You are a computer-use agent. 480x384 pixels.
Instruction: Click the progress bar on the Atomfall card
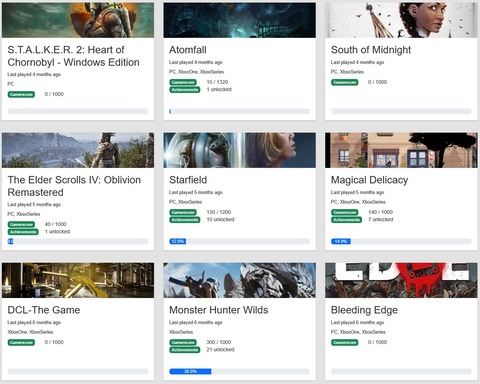coord(239,111)
